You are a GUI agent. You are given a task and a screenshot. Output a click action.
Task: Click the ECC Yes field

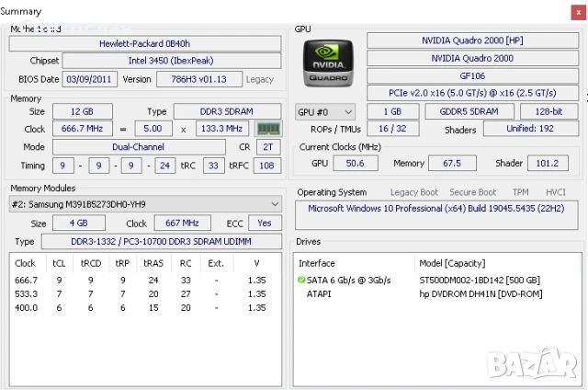[x=265, y=223]
